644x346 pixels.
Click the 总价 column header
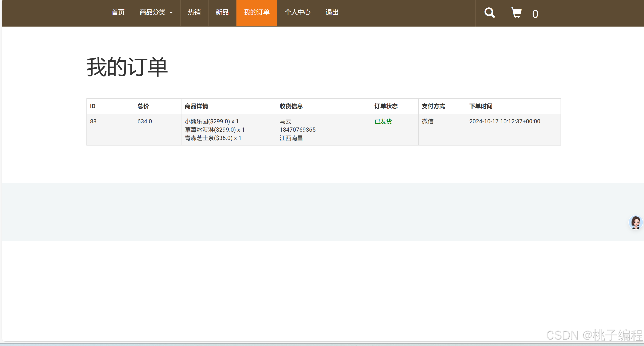coord(143,106)
